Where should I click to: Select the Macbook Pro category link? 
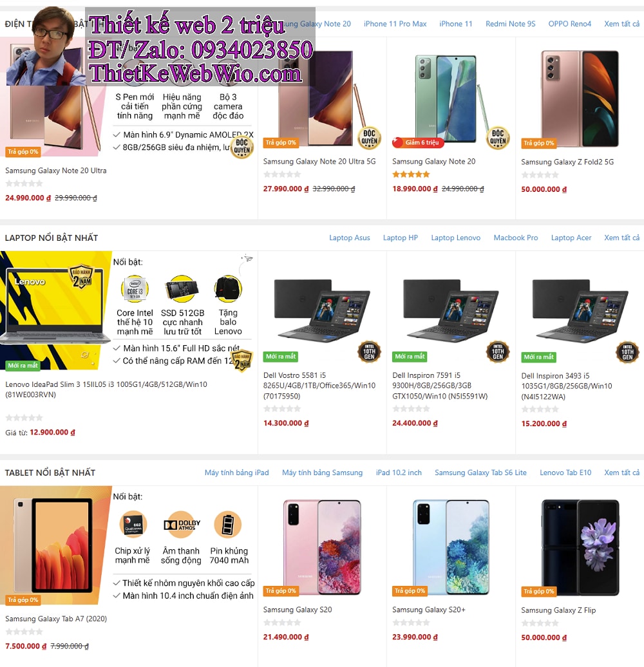tap(516, 238)
